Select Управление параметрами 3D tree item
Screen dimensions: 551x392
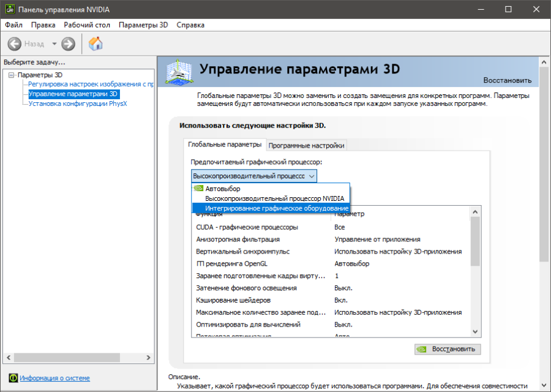coord(74,94)
